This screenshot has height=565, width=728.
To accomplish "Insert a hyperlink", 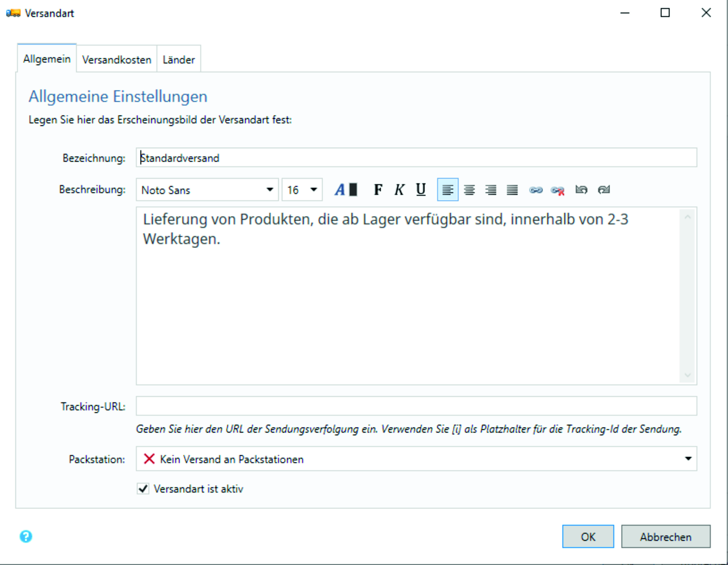I will pyautogui.click(x=536, y=190).
